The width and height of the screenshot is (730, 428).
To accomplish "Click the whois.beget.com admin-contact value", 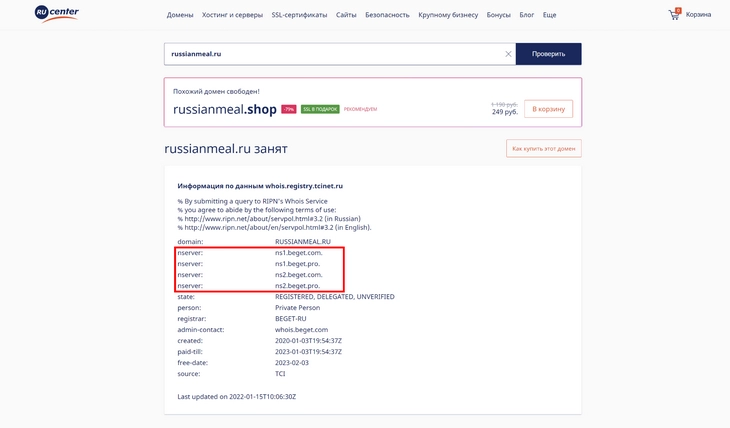I will click(301, 330).
